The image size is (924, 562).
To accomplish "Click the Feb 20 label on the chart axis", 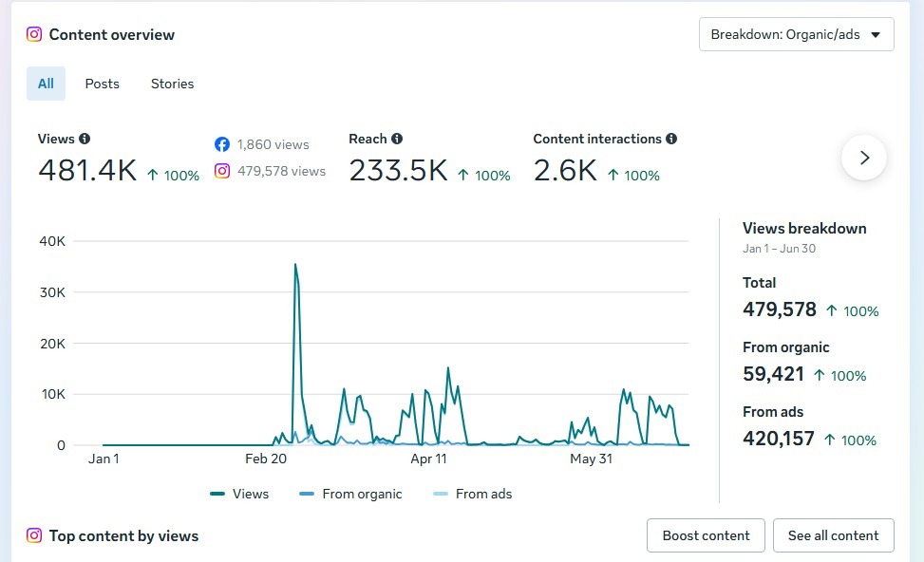I will click(266, 459).
